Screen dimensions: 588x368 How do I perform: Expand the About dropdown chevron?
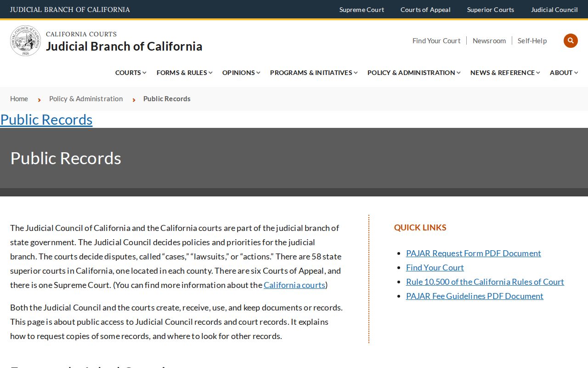[576, 73]
